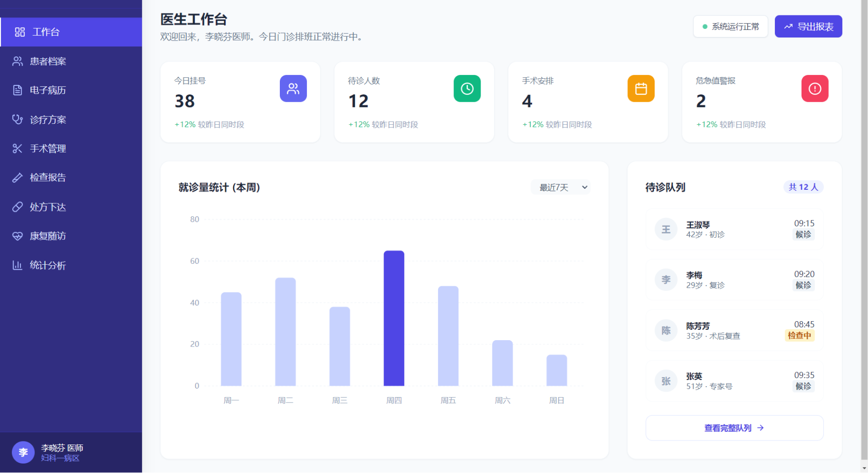Screen dimensions: 868x473
Task: Click the scissors icon beside 手术管理
Action: [x=17, y=149]
